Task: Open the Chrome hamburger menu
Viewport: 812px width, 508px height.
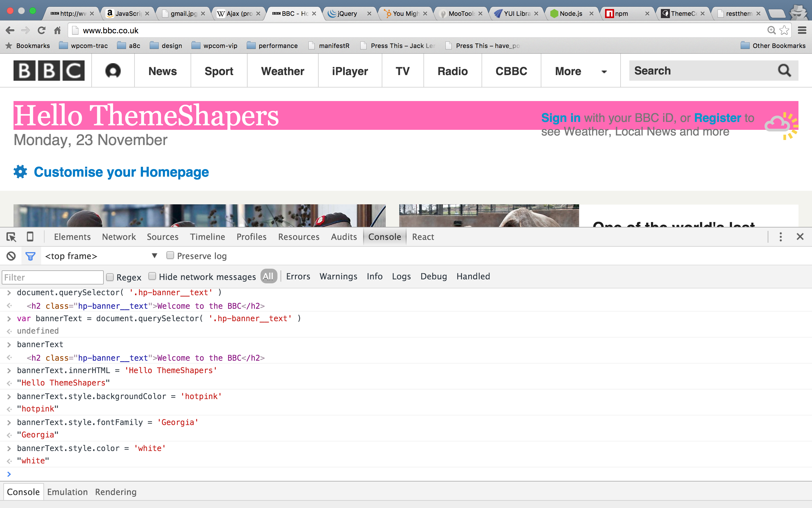Action: click(x=802, y=30)
